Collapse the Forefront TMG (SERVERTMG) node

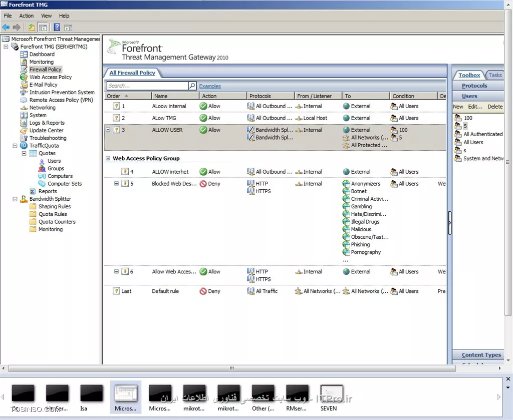tap(6, 47)
